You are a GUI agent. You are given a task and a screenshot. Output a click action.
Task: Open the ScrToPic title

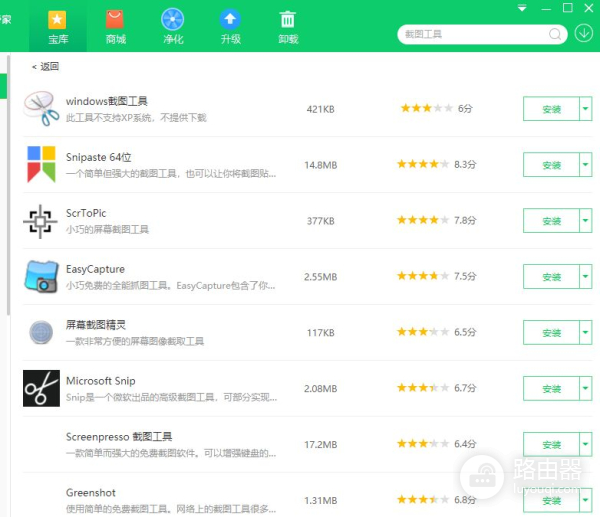[86, 213]
